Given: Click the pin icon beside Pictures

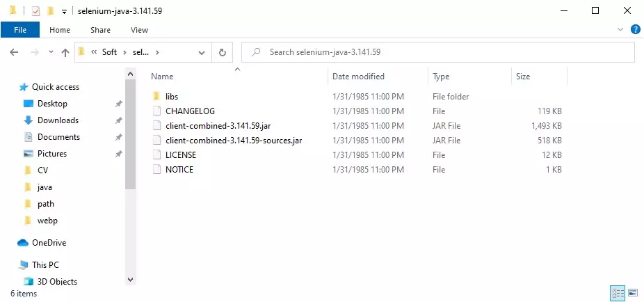Looking at the screenshot, I should coord(118,154).
